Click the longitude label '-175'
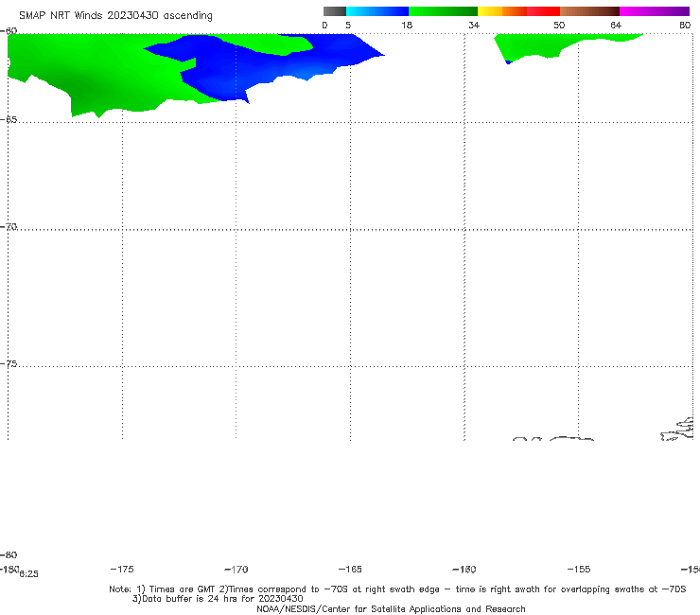The height and width of the screenshot is (615, 700). click(122, 569)
